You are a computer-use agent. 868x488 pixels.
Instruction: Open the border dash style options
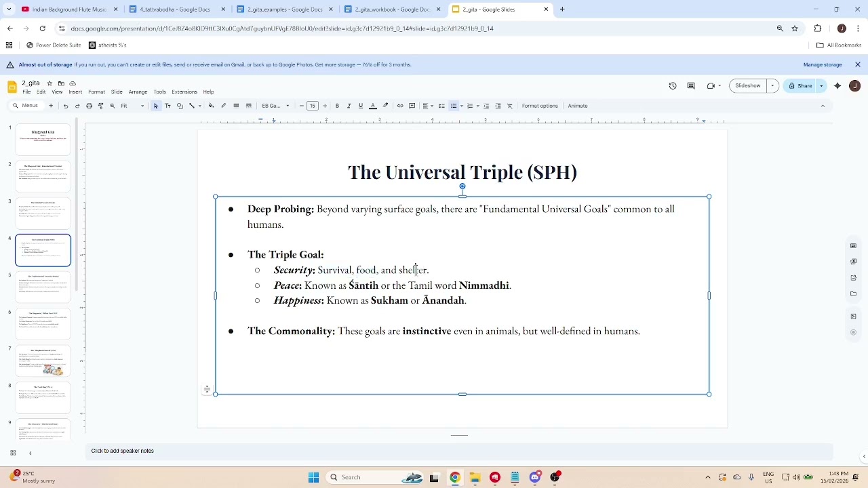[248, 106]
